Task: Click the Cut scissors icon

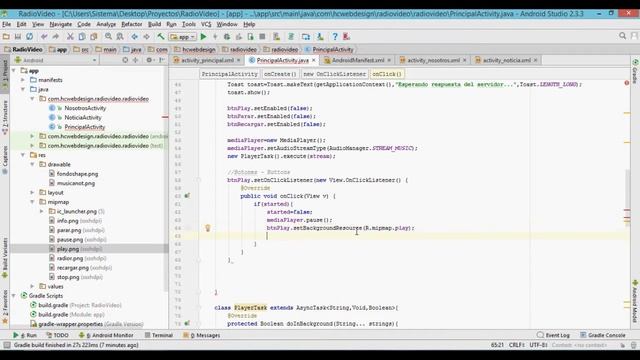Action: [x=70, y=37]
